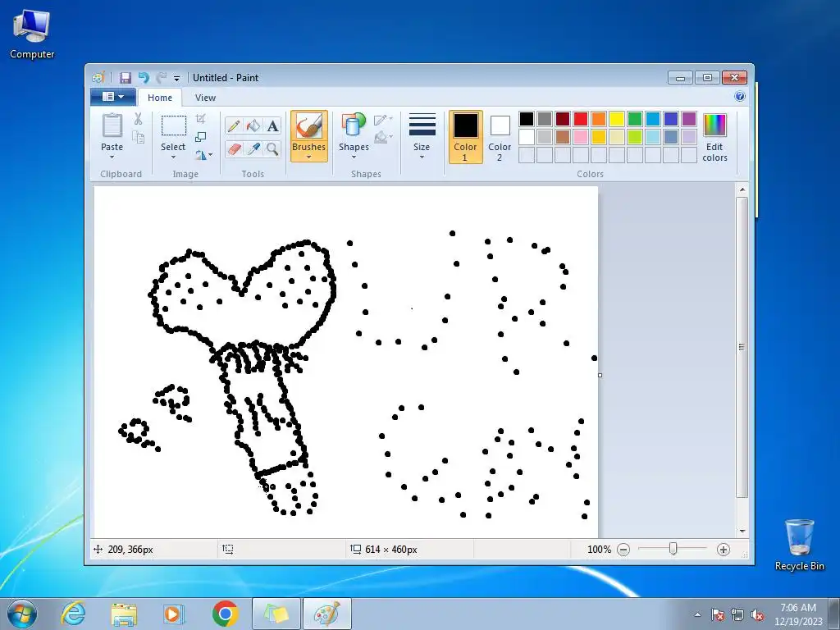Open Internet Explorer from the taskbar
This screenshot has width=840, height=630.
(x=73, y=614)
